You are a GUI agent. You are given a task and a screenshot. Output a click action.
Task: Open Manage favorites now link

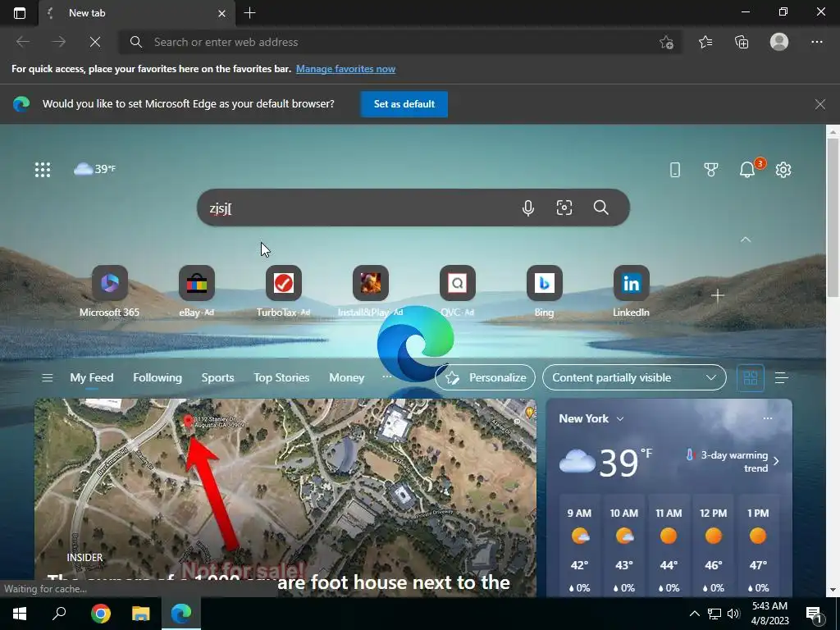345,69
